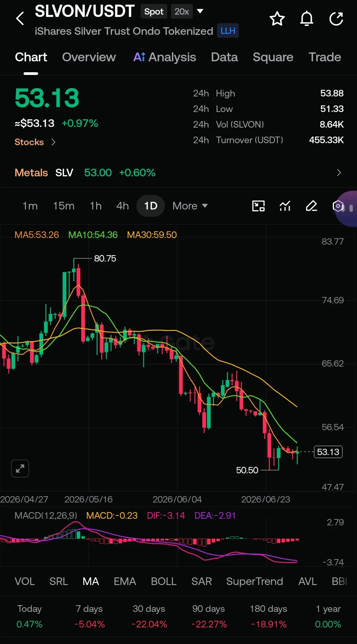Tap the Spot badge
357x644 pixels.
click(x=154, y=12)
